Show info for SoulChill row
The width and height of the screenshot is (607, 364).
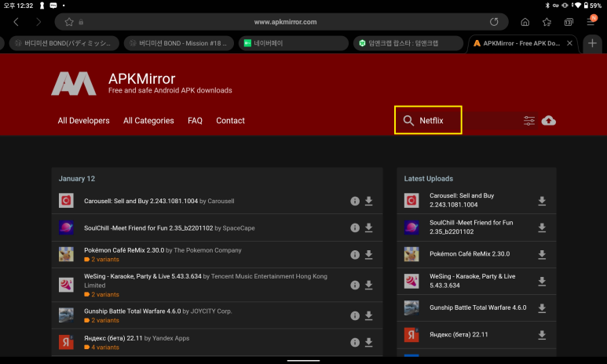coord(355,227)
